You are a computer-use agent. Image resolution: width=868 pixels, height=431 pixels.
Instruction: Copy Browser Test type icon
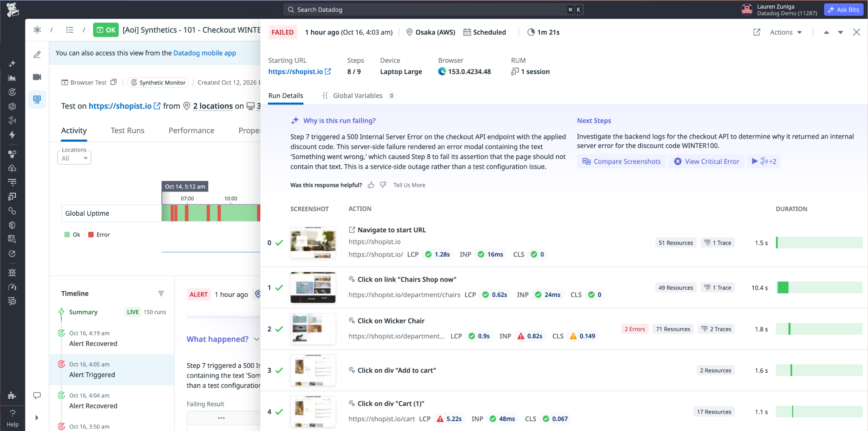(113, 82)
